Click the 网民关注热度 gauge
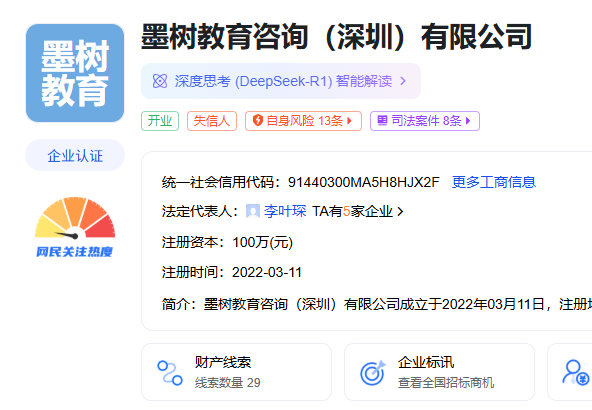 click(x=75, y=227)
